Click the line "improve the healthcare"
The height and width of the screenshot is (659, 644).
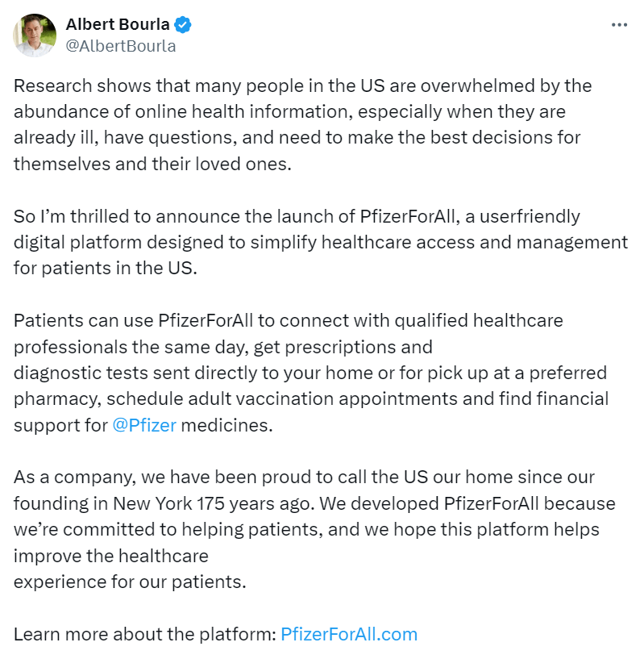tap(110, 556)
